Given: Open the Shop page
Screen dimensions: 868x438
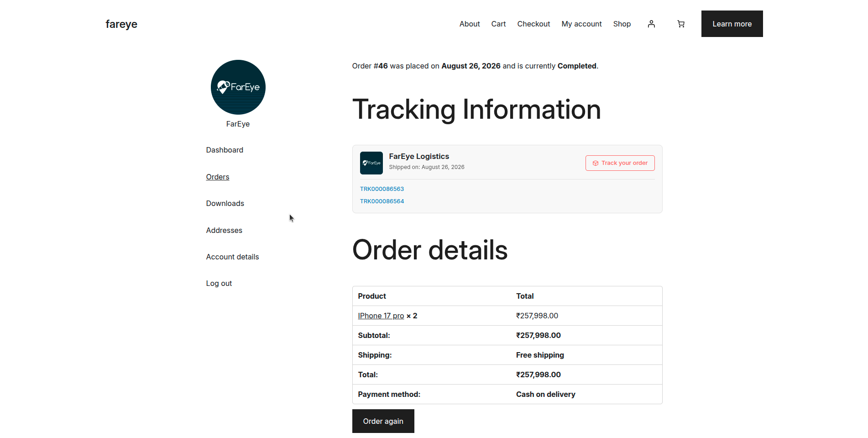Looking at the screenshot, I should (622, 24).
